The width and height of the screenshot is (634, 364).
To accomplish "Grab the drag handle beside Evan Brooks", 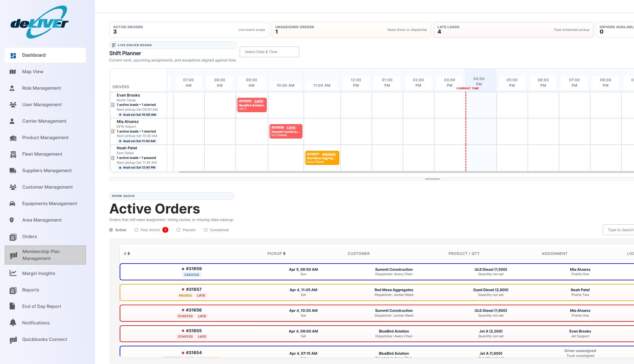I will [x=113, y=105].
